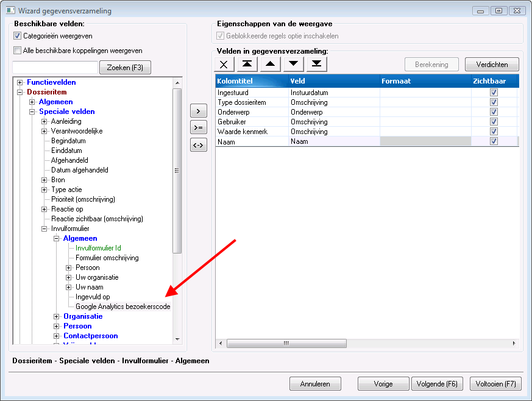Finish wizard with Voltooien (F7)
Viewport: 532px width, 401px height.
[495, 384]
